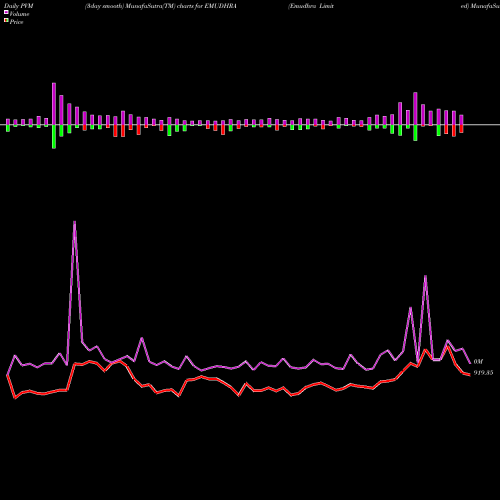Screen dimensions: 500x500
Task: Click the magenta Volume legend swatch
Action: pyautogui.click(x=6, y=12)
